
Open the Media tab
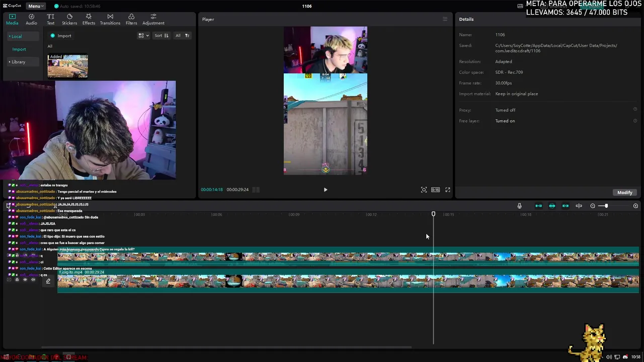[12, 19]
